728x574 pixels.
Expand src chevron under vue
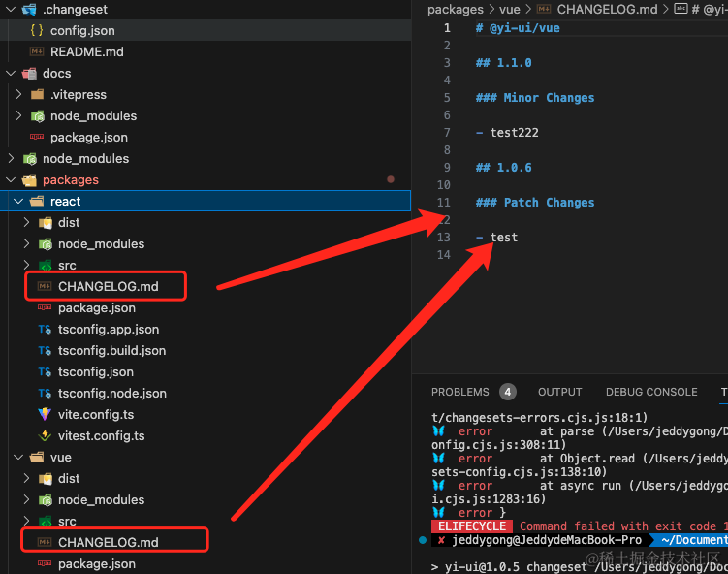pyautogui.click(x=26, y=521)
